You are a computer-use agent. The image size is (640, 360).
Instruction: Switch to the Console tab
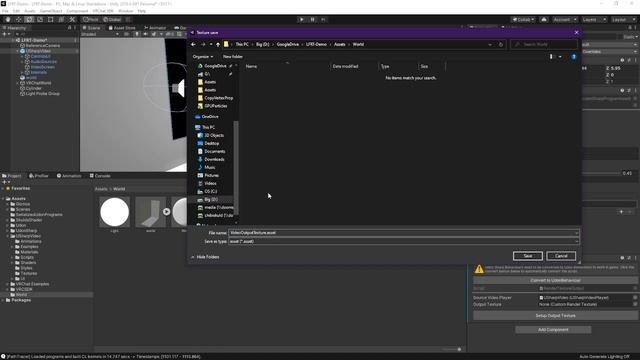100,176
